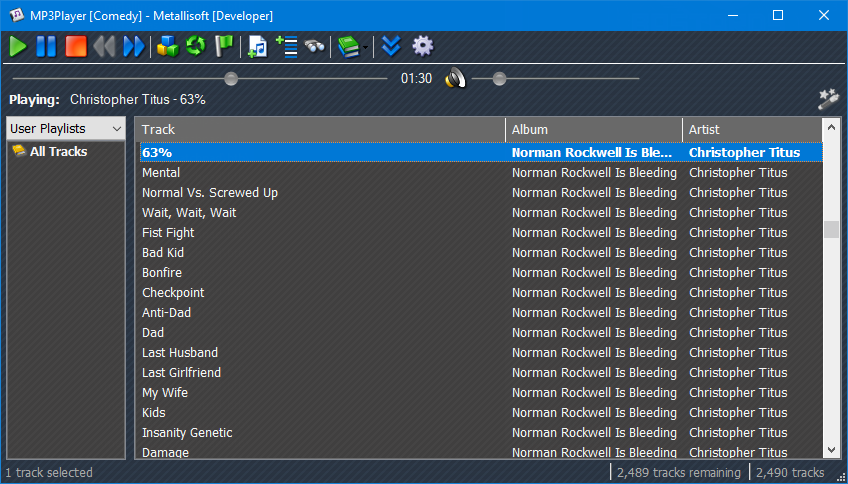Click the music note file icon
This screenshot has width=848, height=484.
click(x=258, y=46)
